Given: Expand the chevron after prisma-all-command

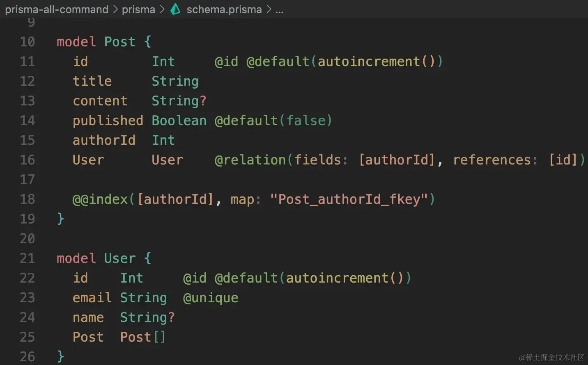Looking at the screenshot, I should point(115,9).
